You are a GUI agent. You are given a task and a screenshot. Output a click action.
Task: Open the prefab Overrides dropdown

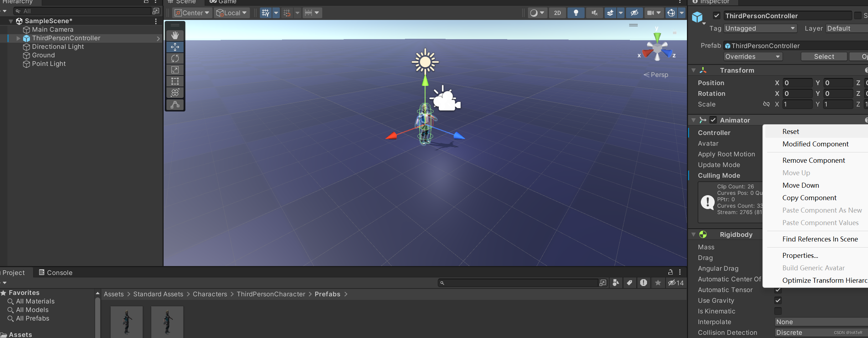[752, 56]
